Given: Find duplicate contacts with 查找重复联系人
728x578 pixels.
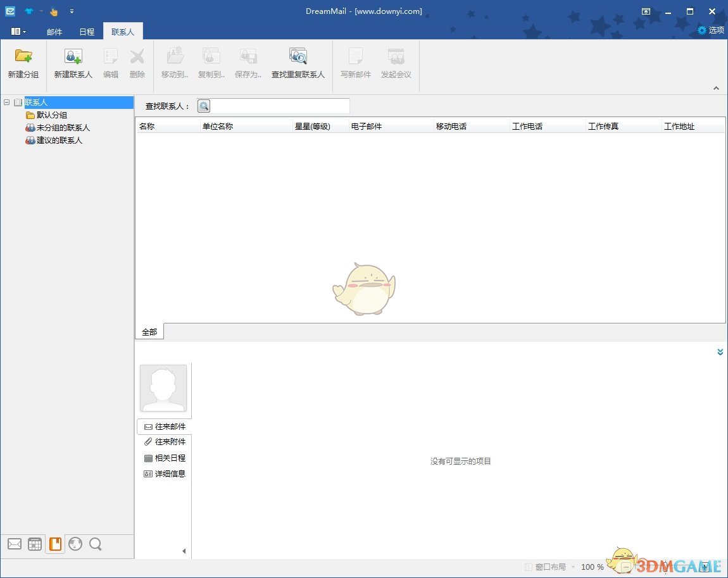Looking at the screenshot, I should pos(298,63).
